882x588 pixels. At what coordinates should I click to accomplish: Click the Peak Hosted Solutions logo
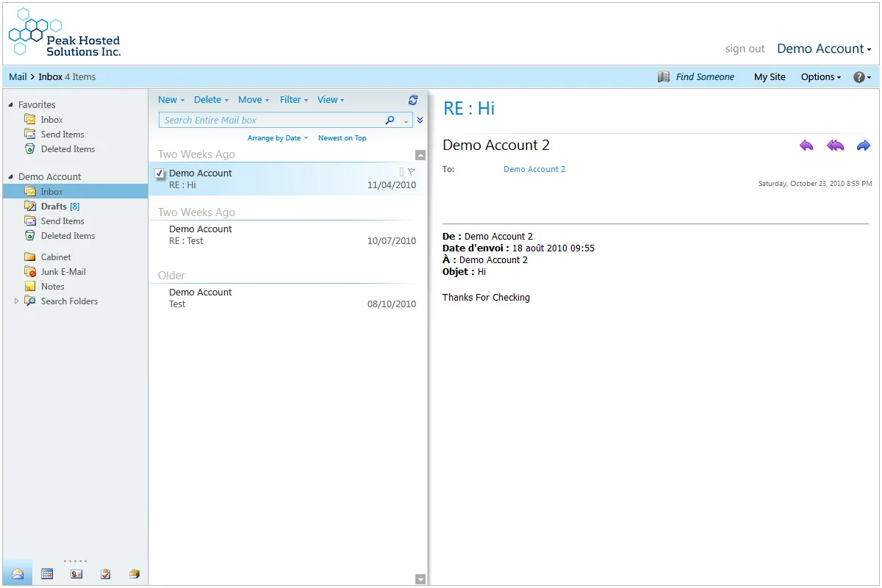pos(64,33)
